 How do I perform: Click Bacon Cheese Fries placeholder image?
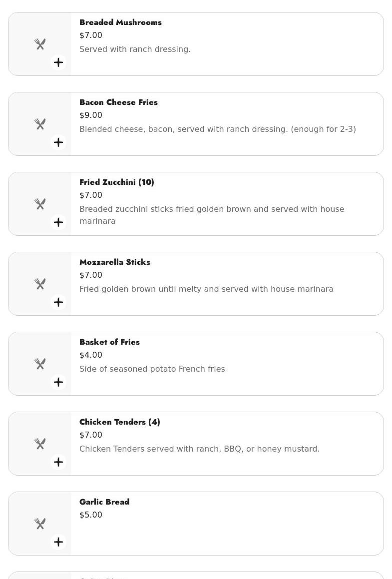[40, 124]
